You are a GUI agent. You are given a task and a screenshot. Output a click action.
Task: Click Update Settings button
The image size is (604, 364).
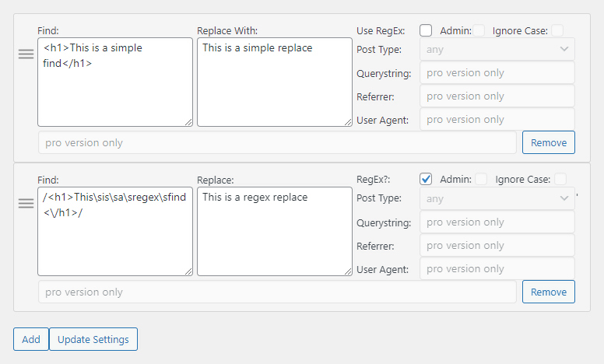[x=93, y=339]
